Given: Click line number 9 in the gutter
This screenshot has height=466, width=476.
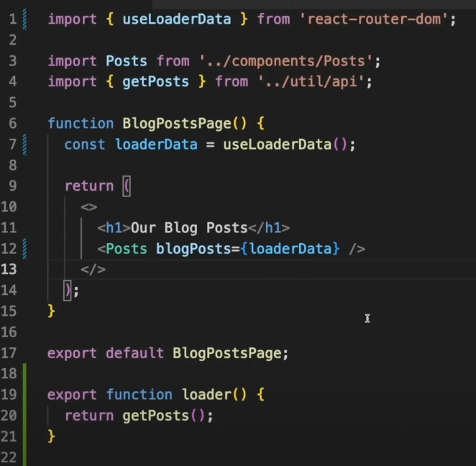Looking at the screenshot, I should 13,186.
